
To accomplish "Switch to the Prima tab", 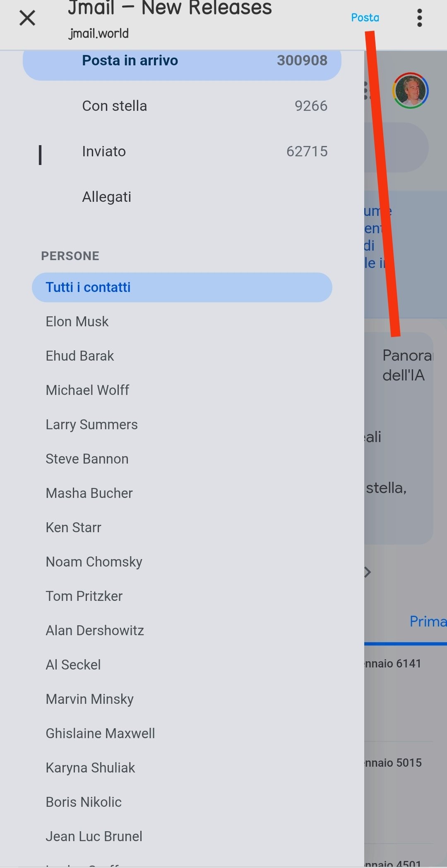I will point(427,622).
